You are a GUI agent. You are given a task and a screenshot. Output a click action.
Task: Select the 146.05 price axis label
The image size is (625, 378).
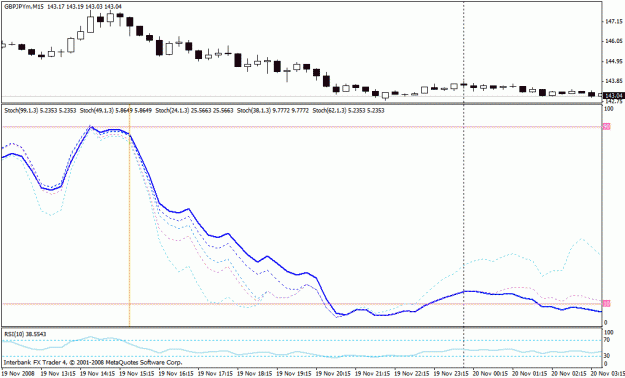pos(613,41)
